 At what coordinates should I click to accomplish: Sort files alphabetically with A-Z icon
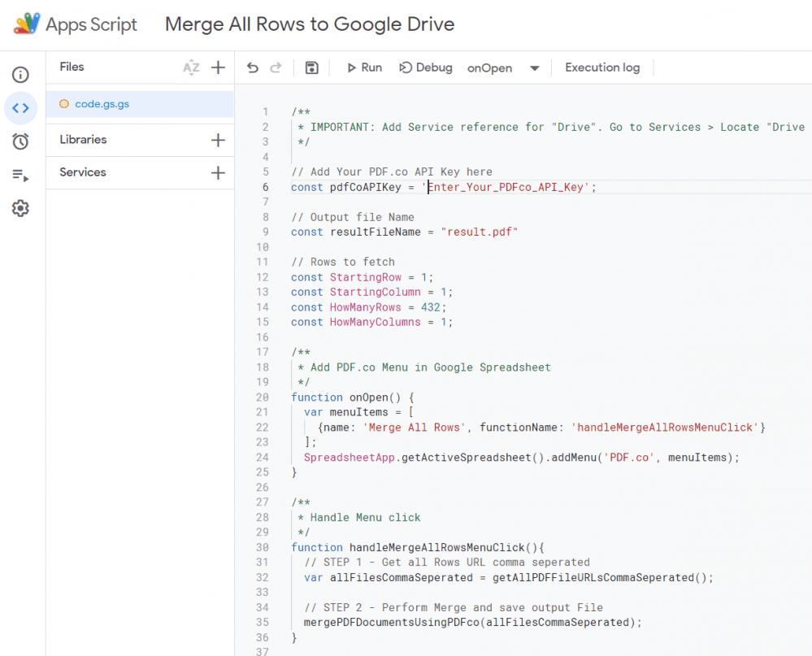[191, 67]
